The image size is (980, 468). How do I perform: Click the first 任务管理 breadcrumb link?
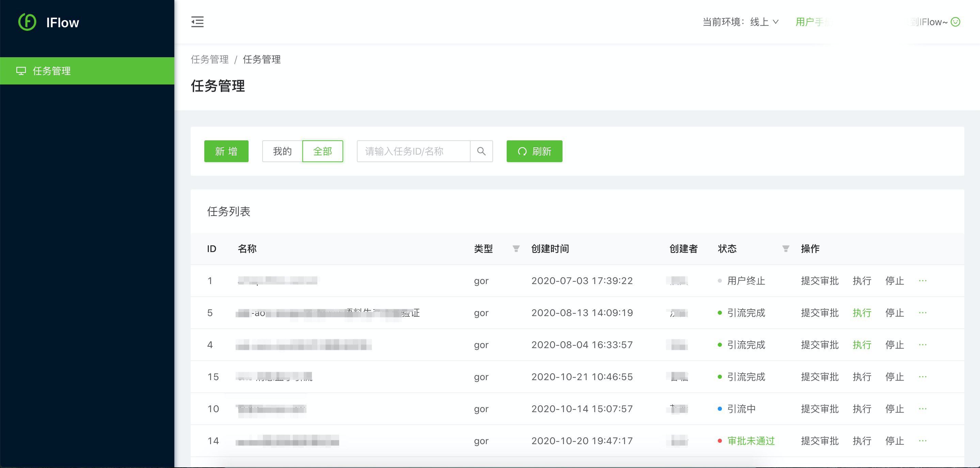(x=210, y=59)
